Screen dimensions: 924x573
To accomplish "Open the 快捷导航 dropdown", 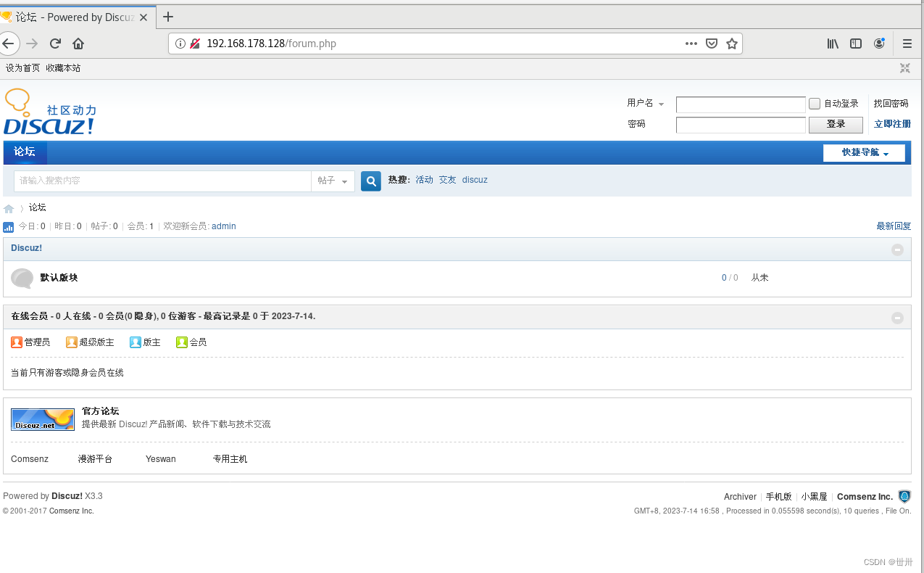I will (x=863, y=153).
